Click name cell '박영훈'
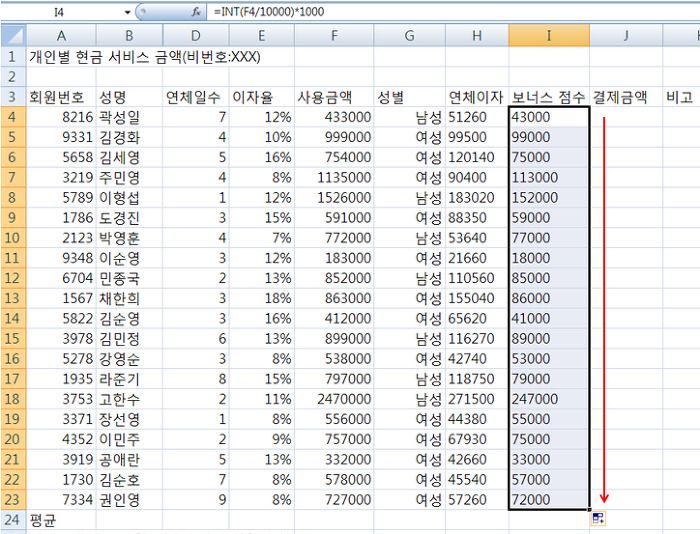 pos(129,238)
